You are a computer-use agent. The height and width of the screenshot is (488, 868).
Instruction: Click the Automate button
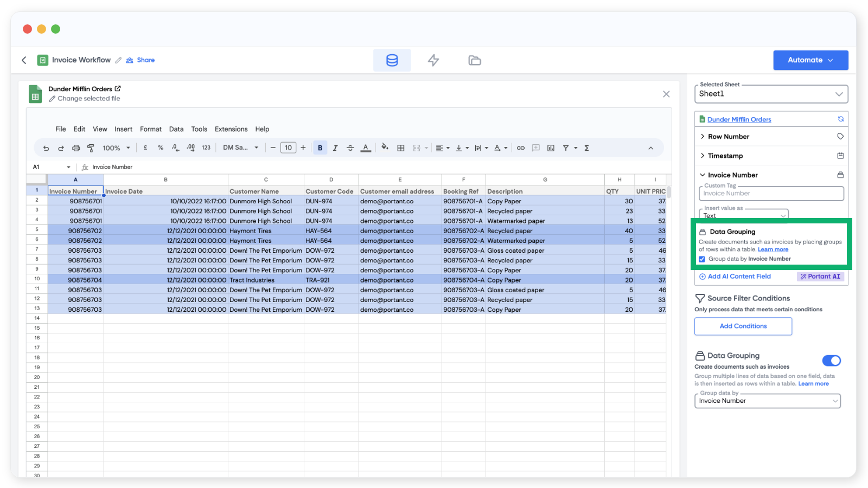pos(810,60)
